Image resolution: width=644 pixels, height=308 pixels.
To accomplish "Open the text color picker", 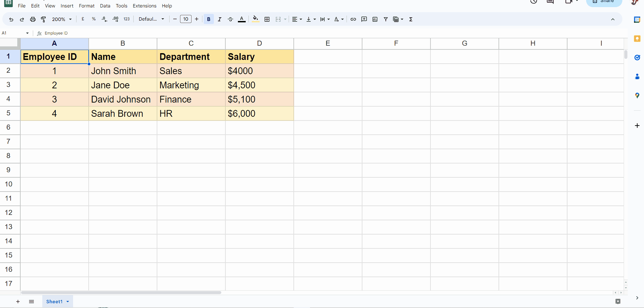I will pos(242,19).
